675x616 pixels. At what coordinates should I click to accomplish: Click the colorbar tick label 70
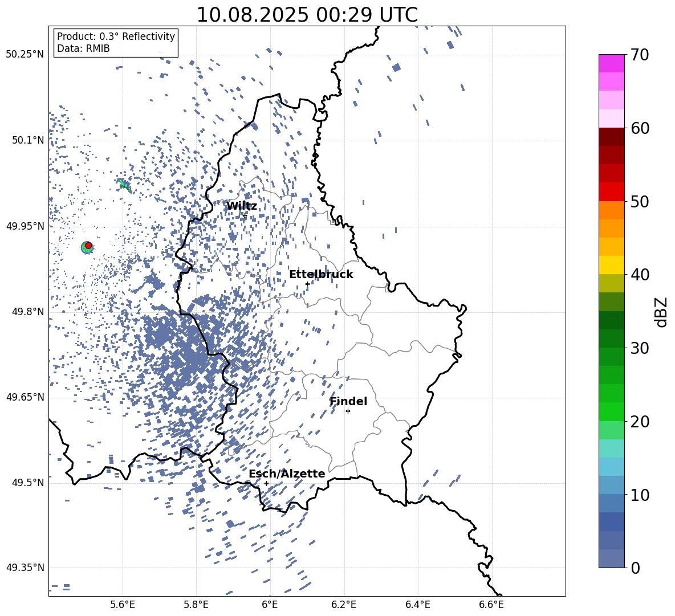pyautogui.click(x=640, y=55)
